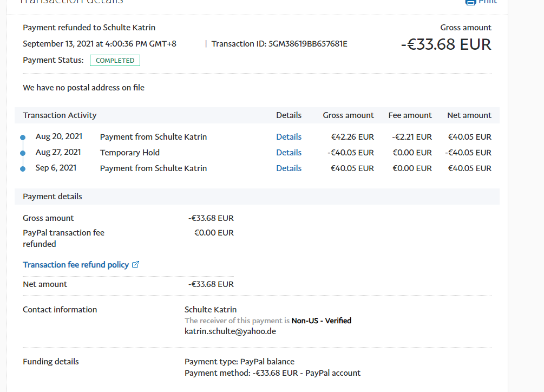Open Details for the Sep 6 payment
Viewport: 544px width, 392px height.
[289, 168]
